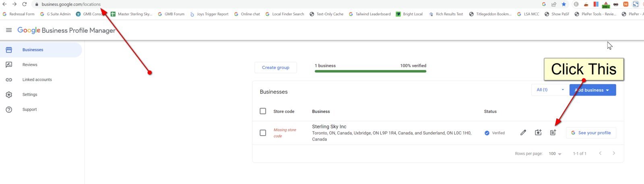Open the Bright Local bookmark
This screenshot has height=184, width=644.
click(409, 14)
